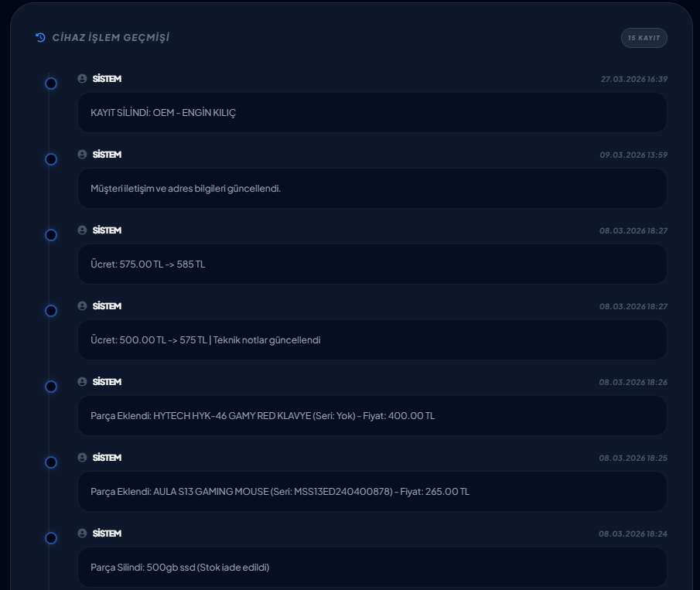Screen dimensions: 700x590
Task: Click the user icon beside the Ücret 575 entry
Action: (82, 230)
